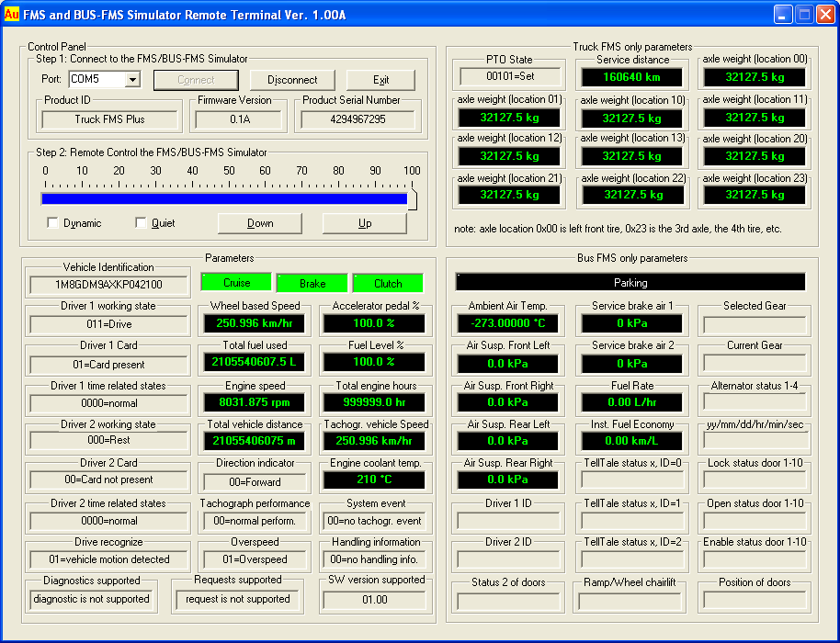Click the empty Position of doors field
Viewport: 840px width, 643px height.
pos(755,600)
